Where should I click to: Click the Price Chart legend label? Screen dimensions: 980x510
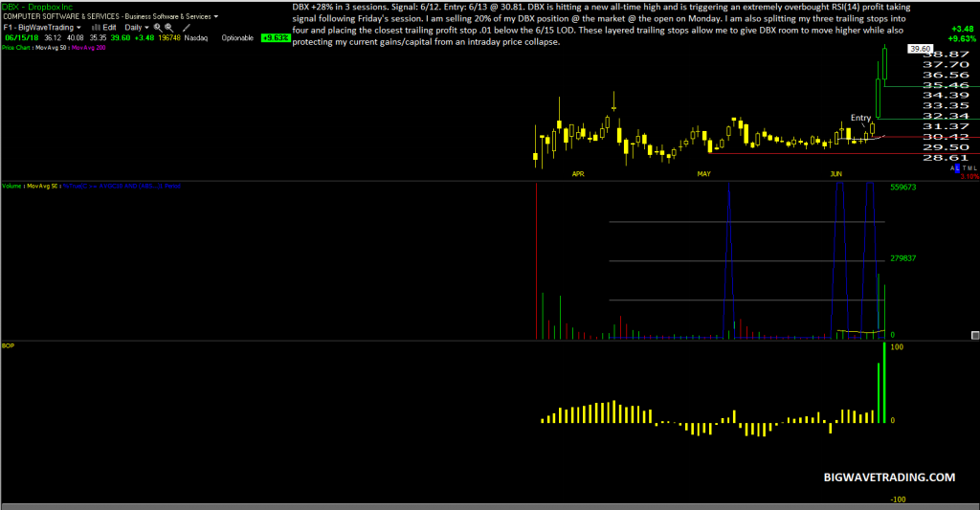[x=16, y=48]
